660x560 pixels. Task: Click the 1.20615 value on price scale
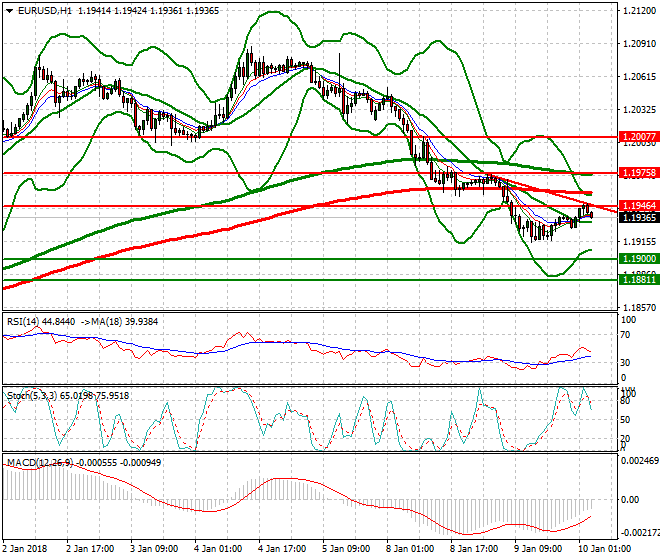(x=634, y=77)
